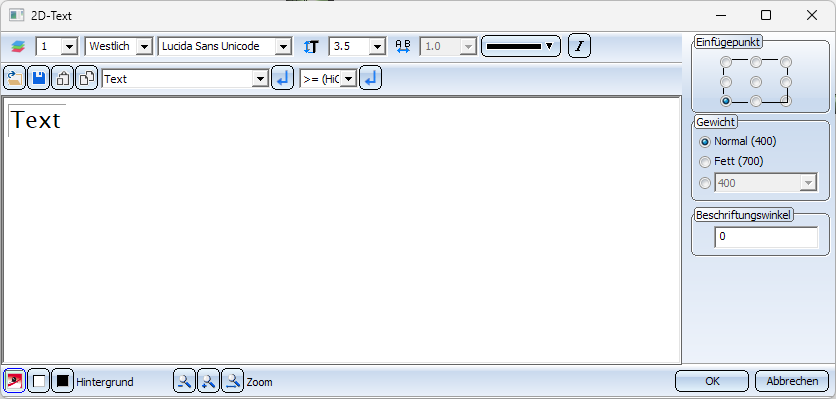
Task: Open the line style dropdown
Action: [521, 46]
